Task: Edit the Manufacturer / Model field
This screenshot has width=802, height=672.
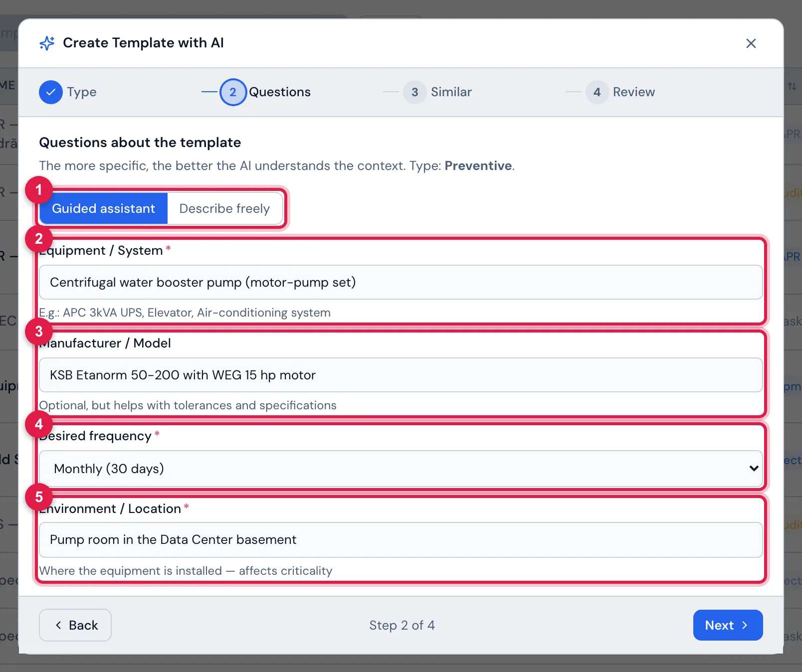Action: (401, 375)
